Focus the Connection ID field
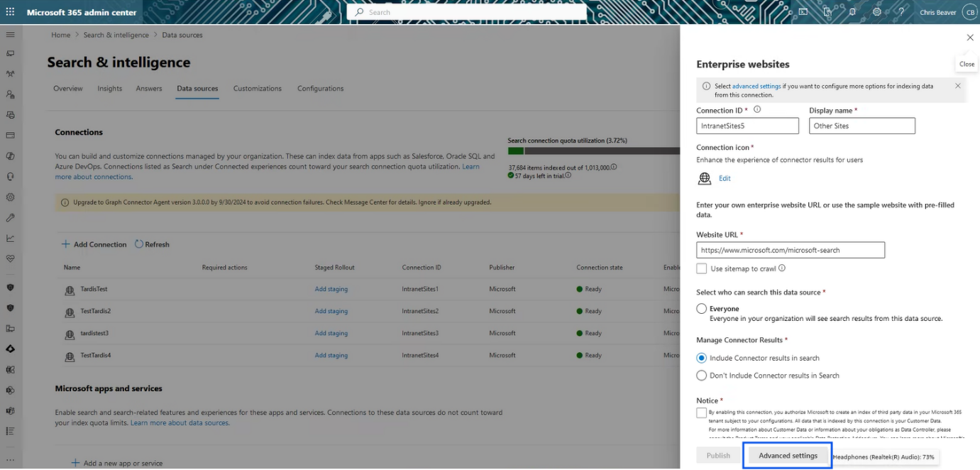Viewport: 980px width, 470px height. [747, 126]
